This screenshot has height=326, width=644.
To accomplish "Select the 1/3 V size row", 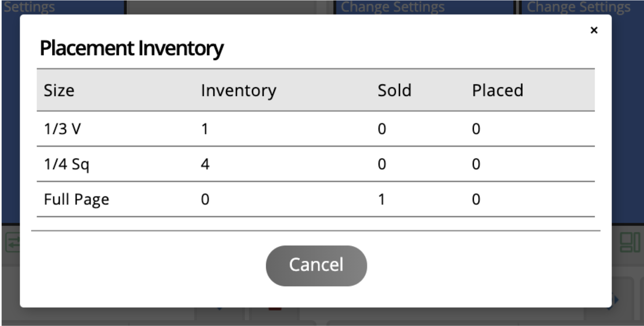I will (315, 129).
